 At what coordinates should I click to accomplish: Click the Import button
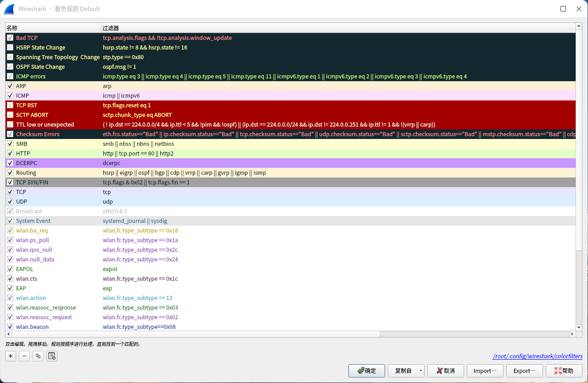(485, 371)
